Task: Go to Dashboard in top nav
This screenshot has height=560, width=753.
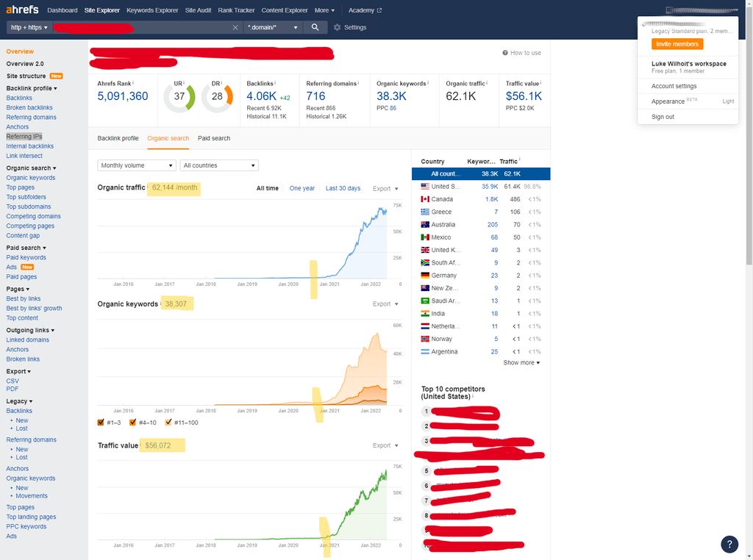Action: point(63,10)
